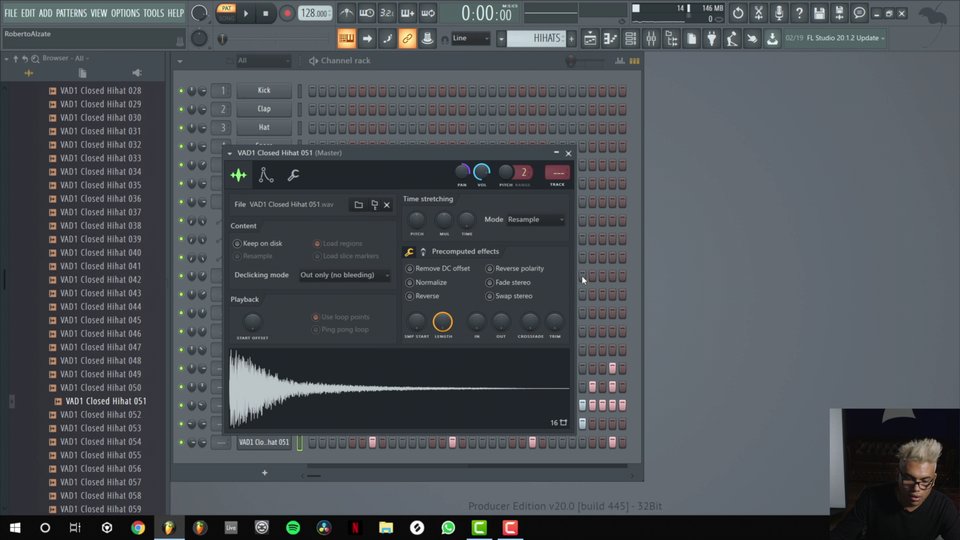Viewport: 960px width, 540px height.
Task: Open the OPTIONS menu
Action: pyautogui.click(x=126, y=13)
